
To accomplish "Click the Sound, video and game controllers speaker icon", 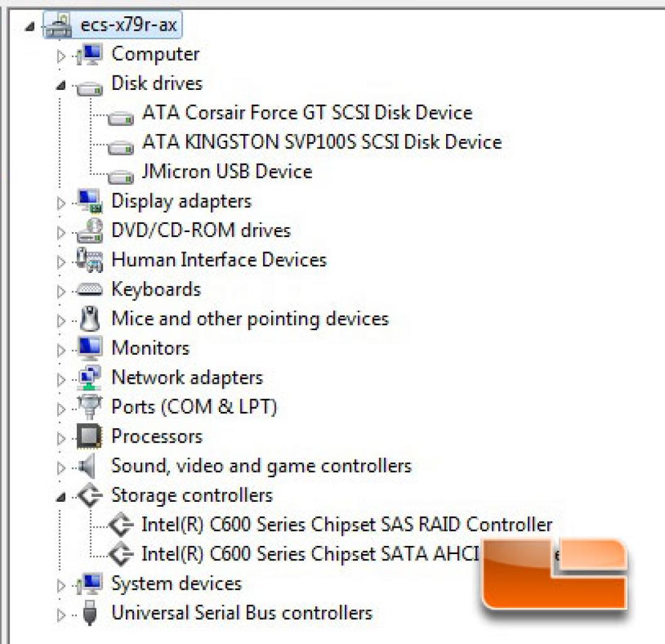I will click(x=87, y=465).
